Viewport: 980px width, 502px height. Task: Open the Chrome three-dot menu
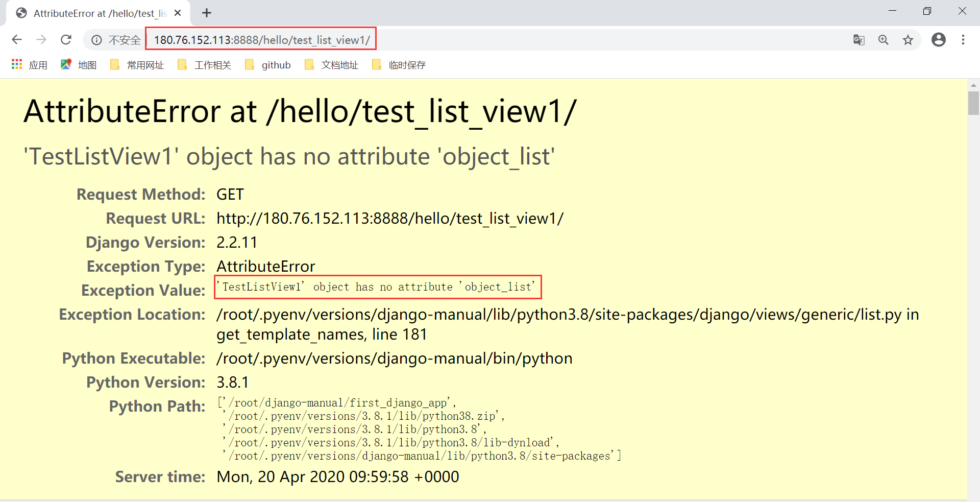click(963, 40)
